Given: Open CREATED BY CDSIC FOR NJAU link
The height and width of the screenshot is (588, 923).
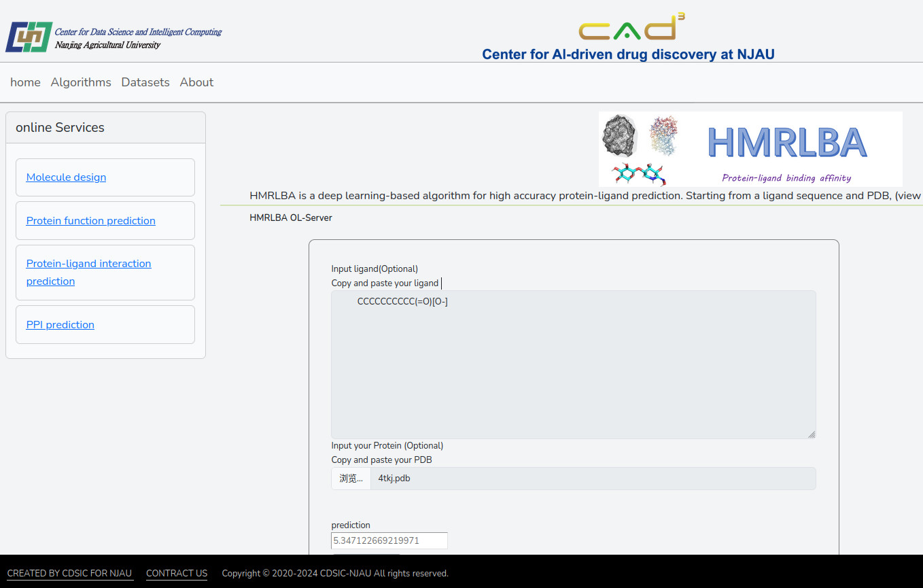Looking at the screenshot, I should [x=69, y=574].
